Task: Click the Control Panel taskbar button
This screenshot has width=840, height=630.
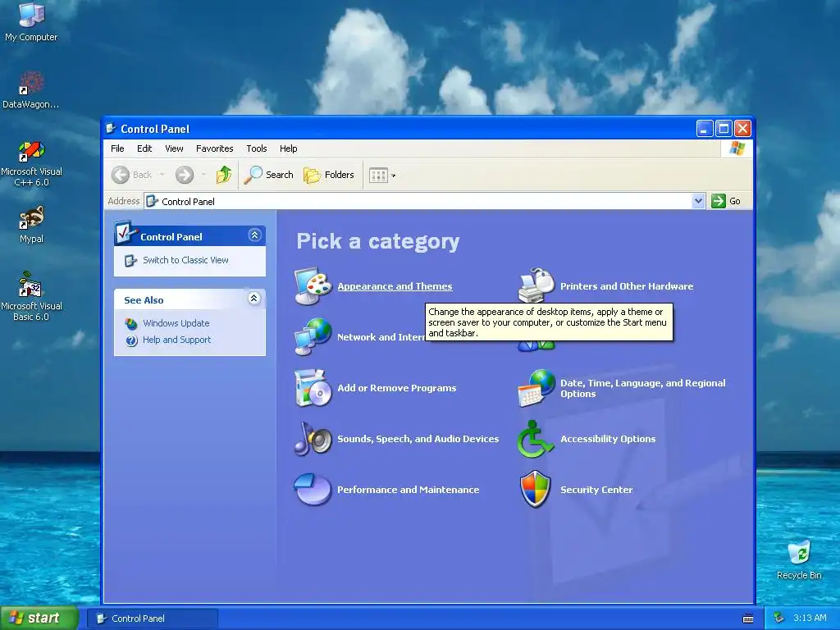Action: [x=152, y=619]
